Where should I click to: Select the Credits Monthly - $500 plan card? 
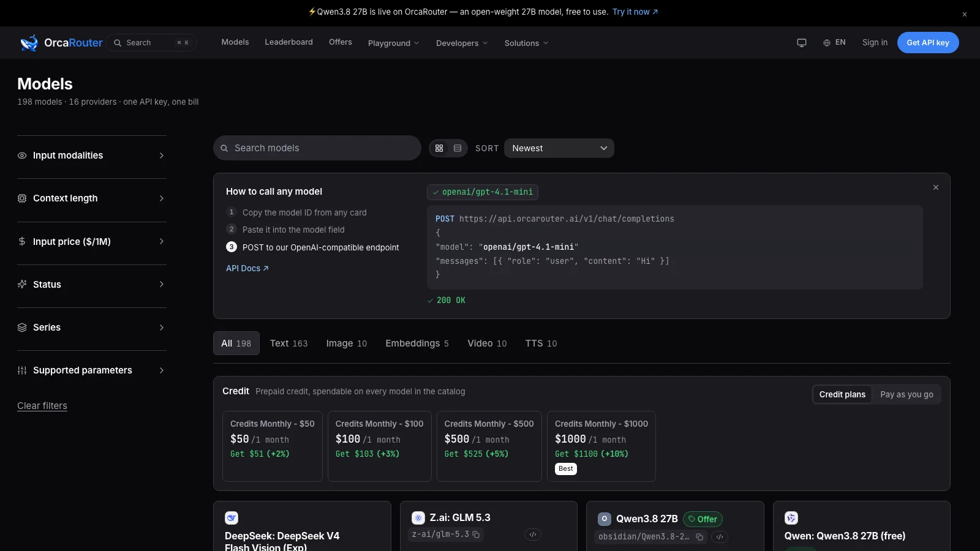coord(489,446)
